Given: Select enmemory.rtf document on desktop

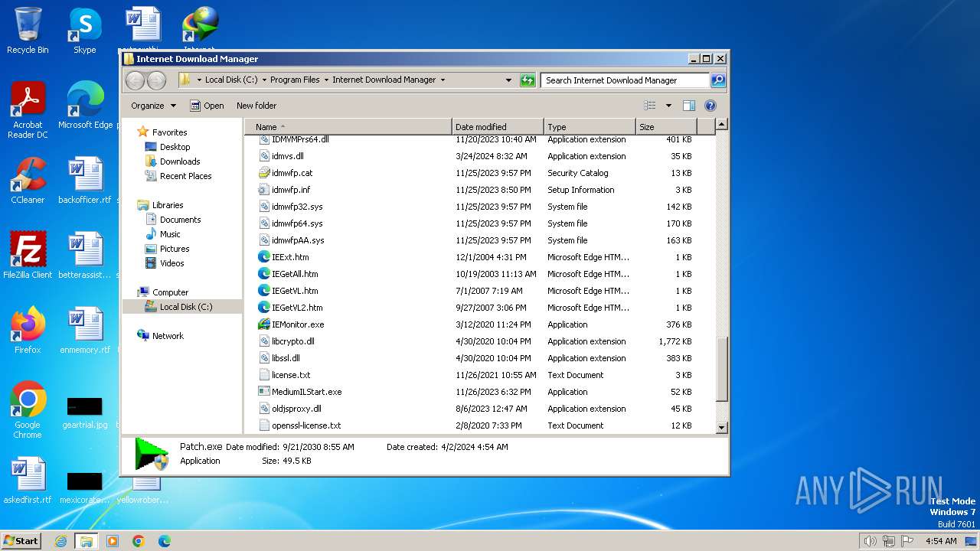Looking at the screenshot, I should click(85, 331).
